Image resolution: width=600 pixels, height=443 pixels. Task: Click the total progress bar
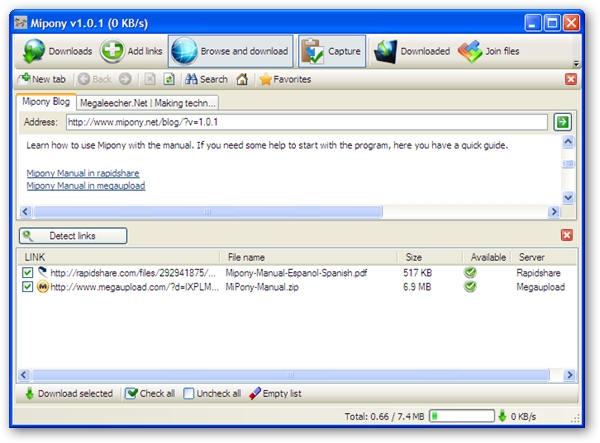461,416
